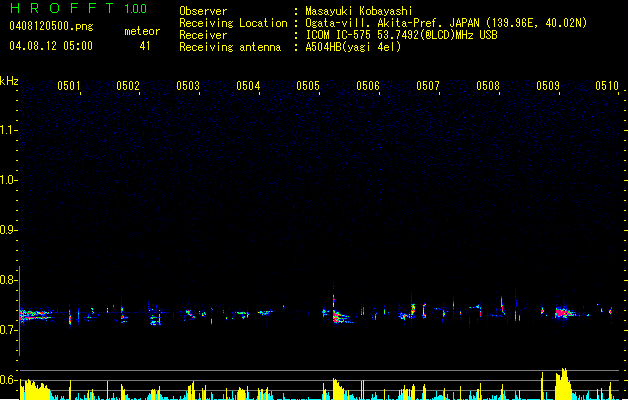Viewport: 629px width, 400px height.
Task: Click the bright red echo after 0509
Action: pos(565,313)
